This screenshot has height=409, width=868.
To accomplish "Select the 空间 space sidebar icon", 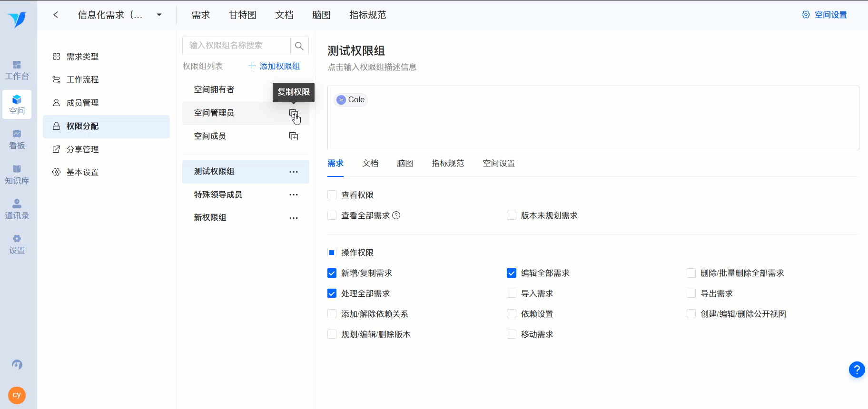I will pyautogui.click(x=17, y=105).
